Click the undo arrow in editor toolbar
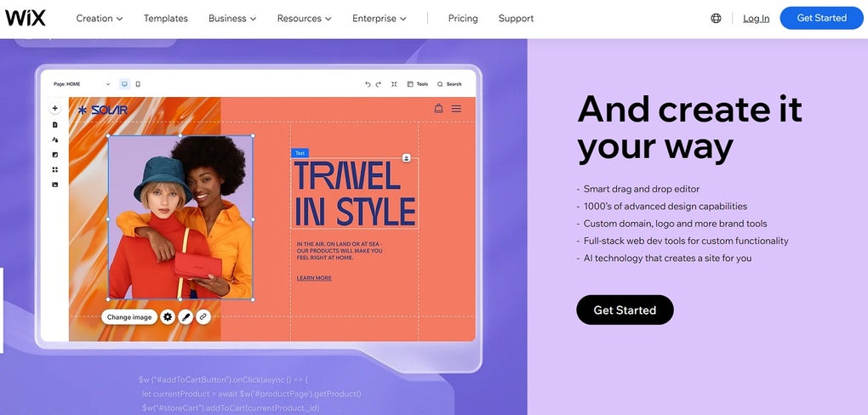868x415 pixels. [368, 84]
